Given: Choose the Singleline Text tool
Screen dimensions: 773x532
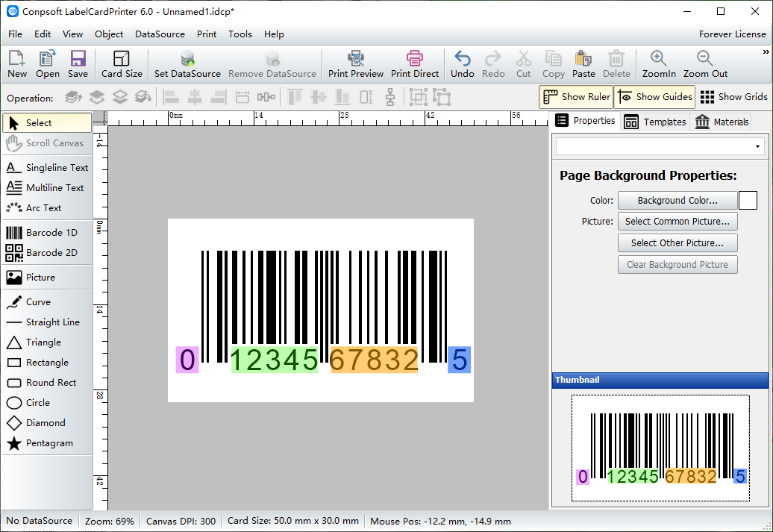Looking at the screenshot, I should [x=47, y=168].
